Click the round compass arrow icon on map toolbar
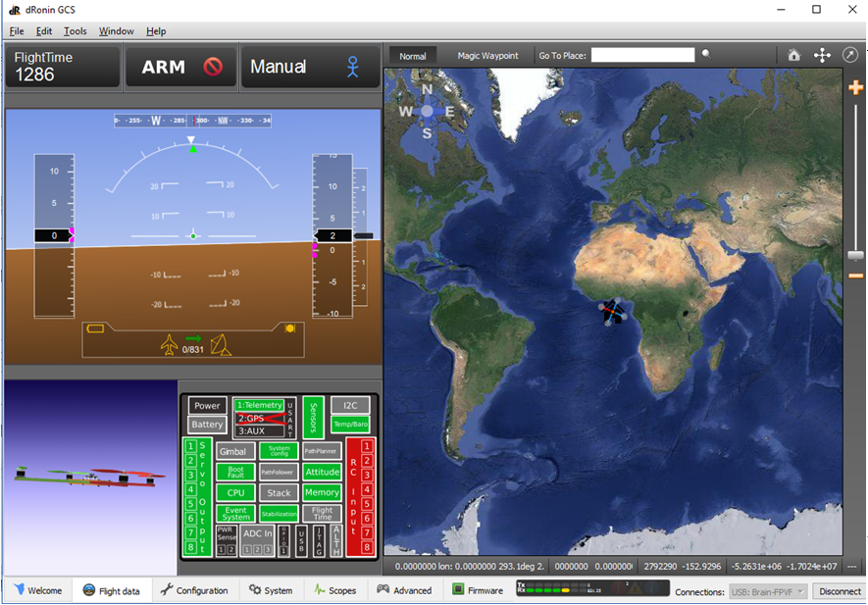The width and height of the screenshot is (868, 605). [850, 55]
